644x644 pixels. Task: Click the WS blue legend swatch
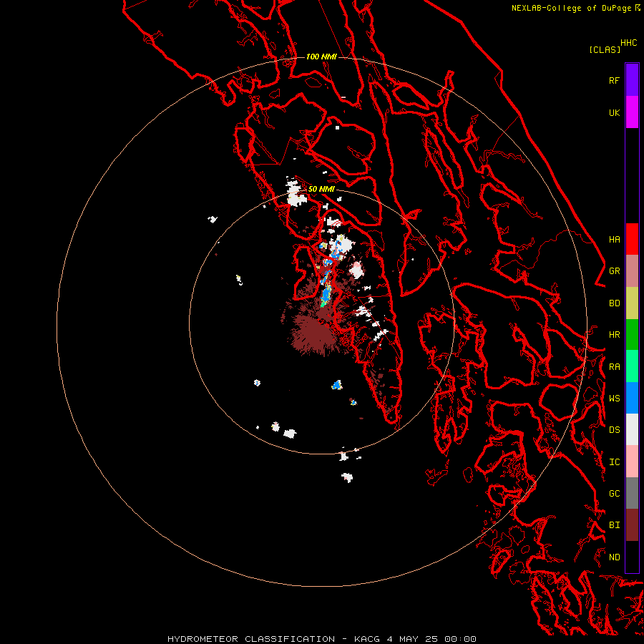[x=632, y=398]
